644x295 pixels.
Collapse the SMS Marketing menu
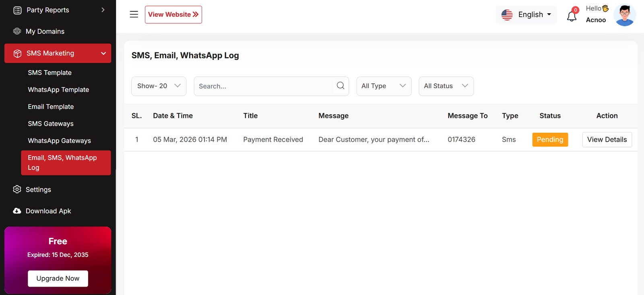coord(103,54)
